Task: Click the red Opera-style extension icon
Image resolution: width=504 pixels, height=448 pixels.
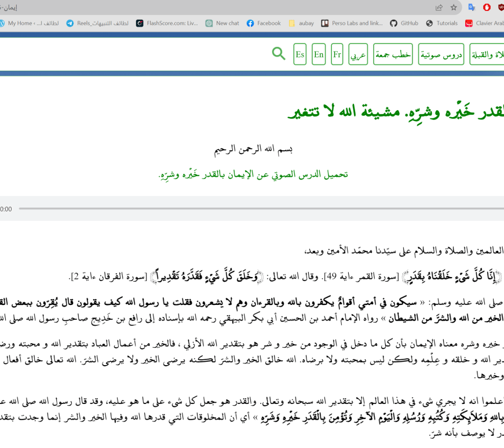Action: pos(487,8)
